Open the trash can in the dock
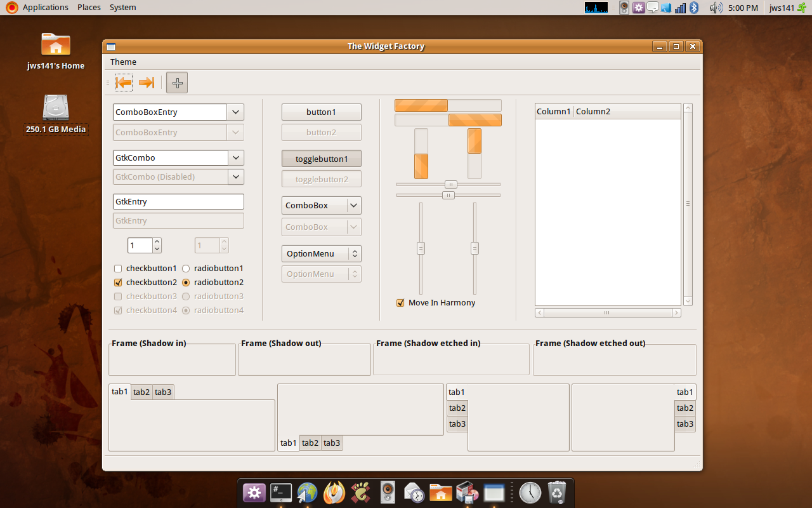The width and height of the screenshot is (812, 508). (556, 492)
